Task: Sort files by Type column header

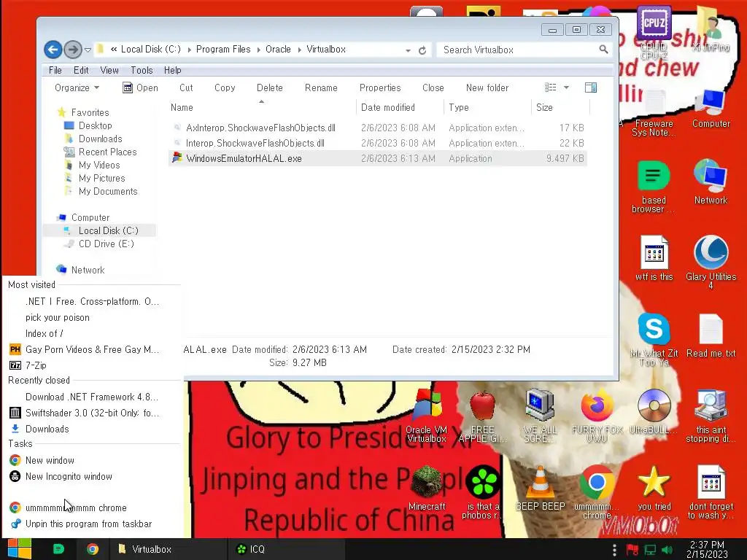Action: coord(487,107)
